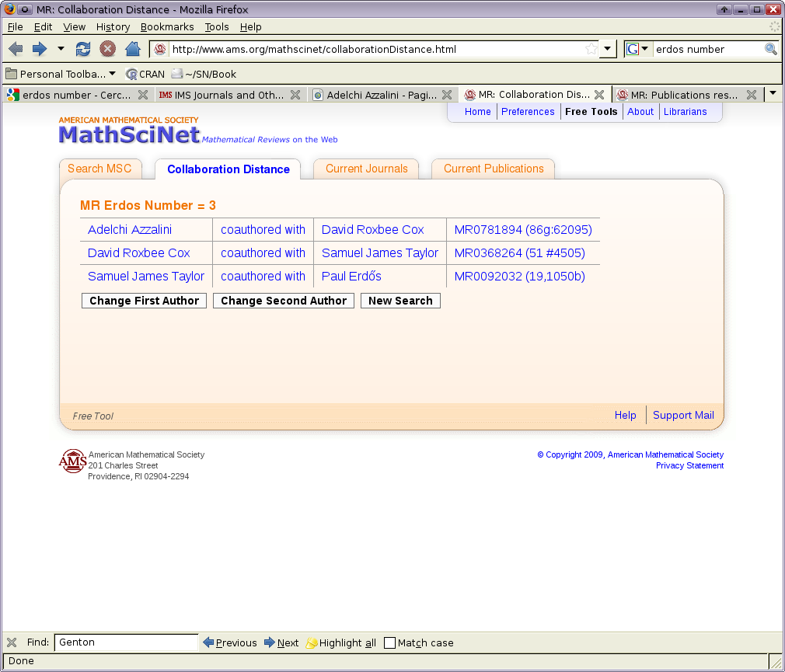
Task: Open the Adelchi Azzalini author link
Action: click(x=130, y=230)
